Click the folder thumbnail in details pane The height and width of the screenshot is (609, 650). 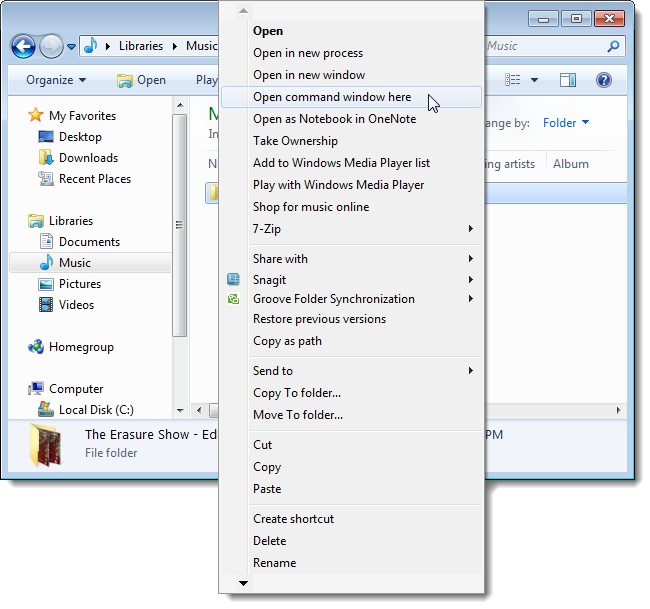(45, 446)
